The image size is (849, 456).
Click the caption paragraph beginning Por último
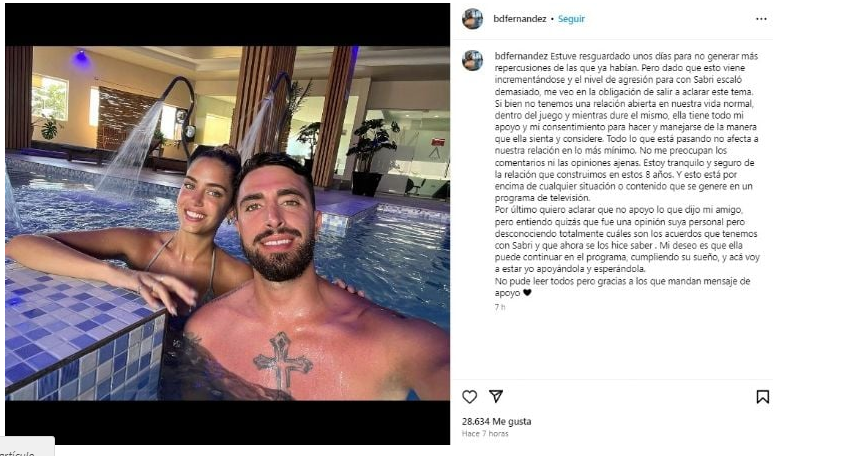coord(626,239)
